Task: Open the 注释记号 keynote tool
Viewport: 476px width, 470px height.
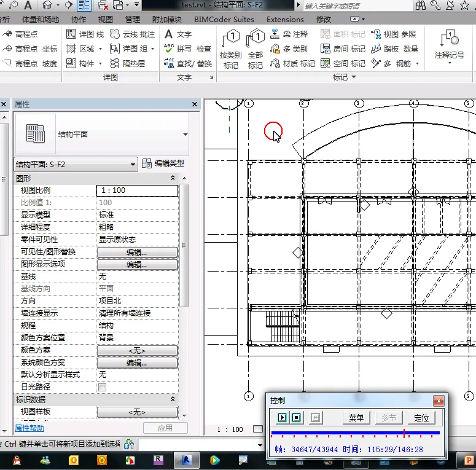Action: 450,47
